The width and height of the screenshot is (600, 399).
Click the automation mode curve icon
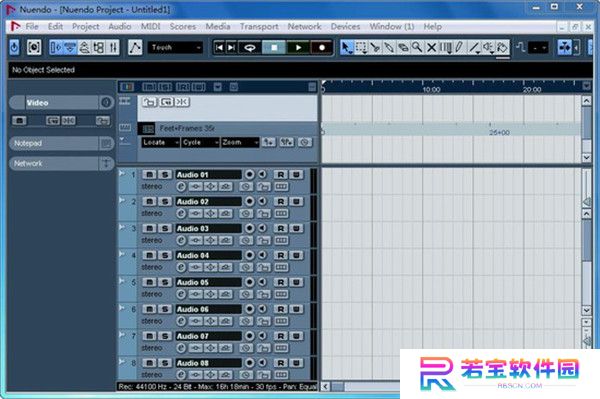tap(135, 47)
